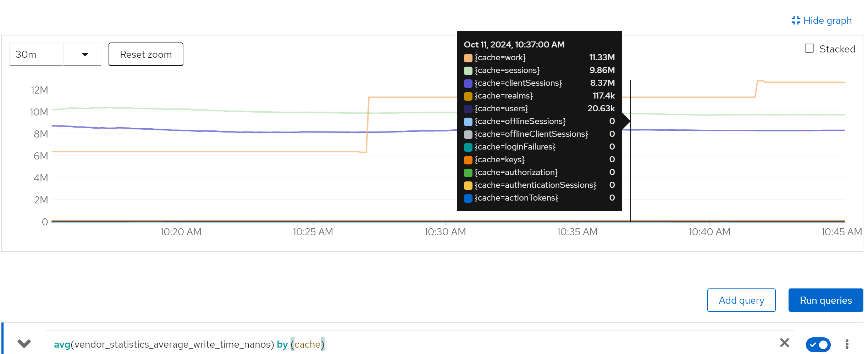Click the 10:30 AM x-axis label
The width and height of the screenshot is (868, 354).
(x=445, y=232)
